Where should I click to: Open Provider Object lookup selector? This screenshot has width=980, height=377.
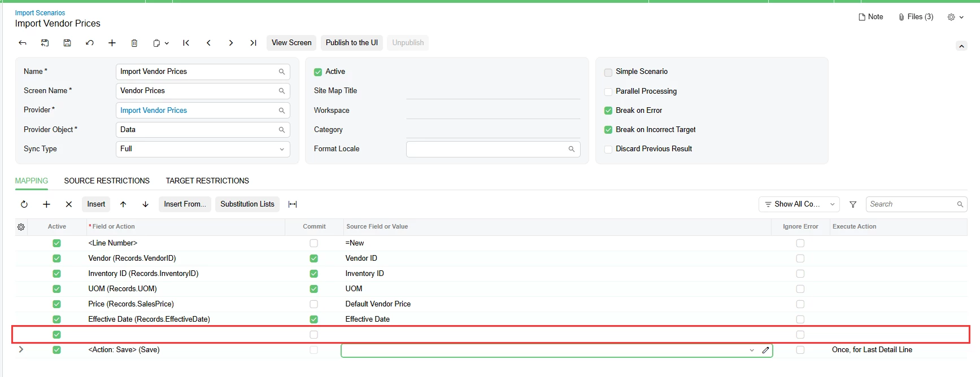tap(282, 130)
